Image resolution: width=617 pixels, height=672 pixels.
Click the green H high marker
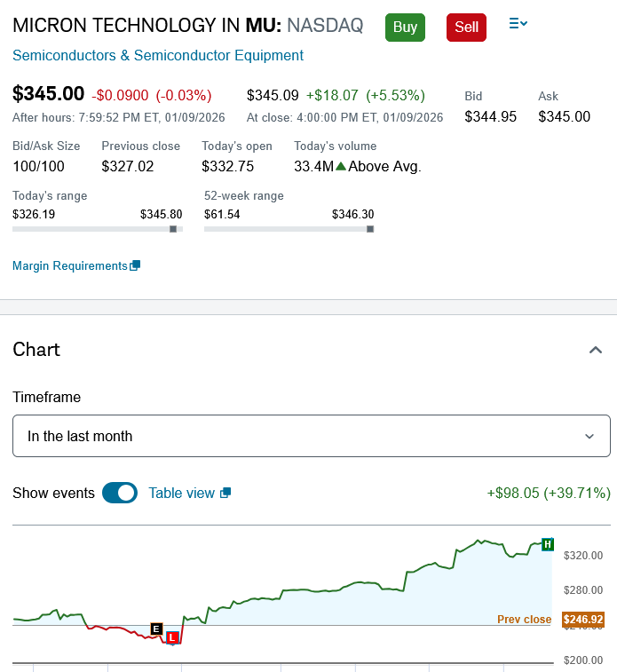point(548,543)
